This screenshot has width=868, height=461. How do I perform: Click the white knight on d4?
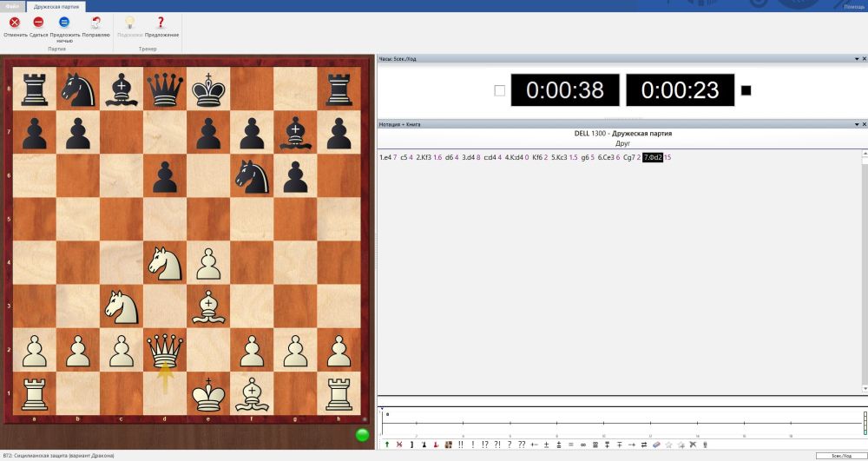pos(165,263)
